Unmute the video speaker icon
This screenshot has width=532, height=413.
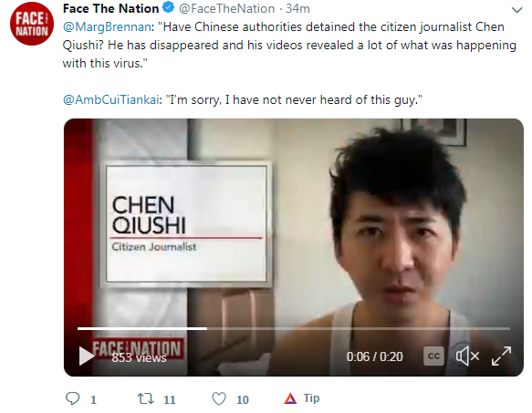(x=467, y=356)
